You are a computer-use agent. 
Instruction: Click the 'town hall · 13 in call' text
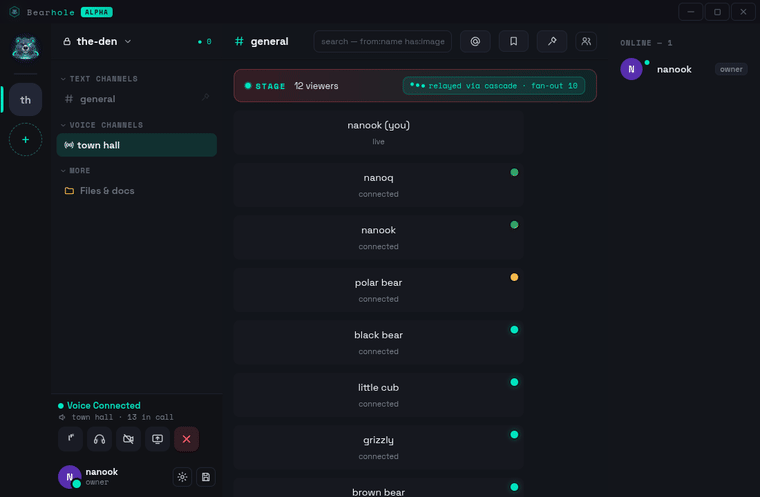(122, 417)
